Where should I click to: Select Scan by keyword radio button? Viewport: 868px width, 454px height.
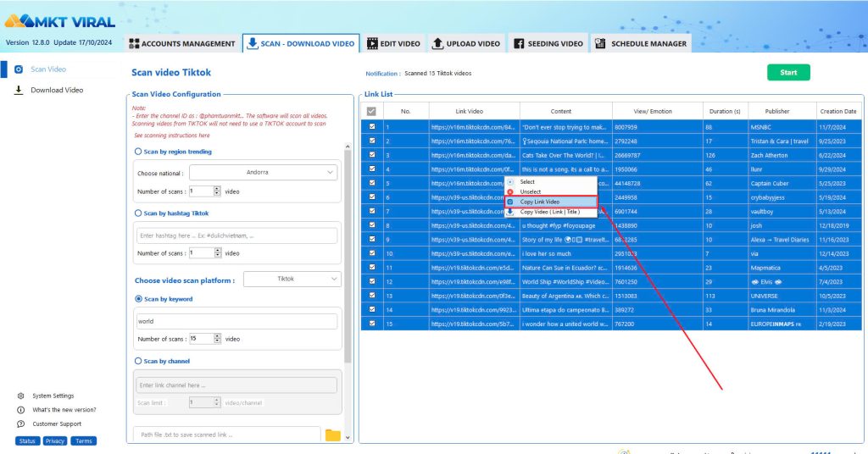[x=138, y=299]
